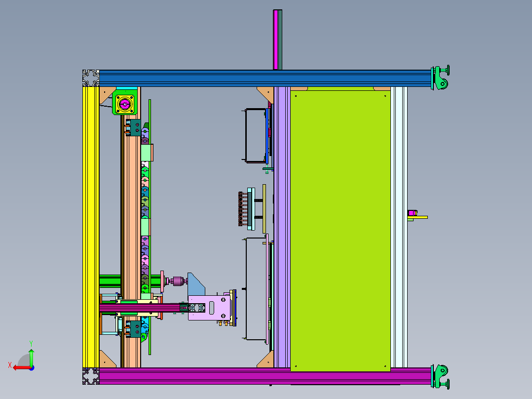Select the green stepper motor at top left
The height and width of the screenshot is (399, 532).
pyautogui.click(x=125, y=102)
